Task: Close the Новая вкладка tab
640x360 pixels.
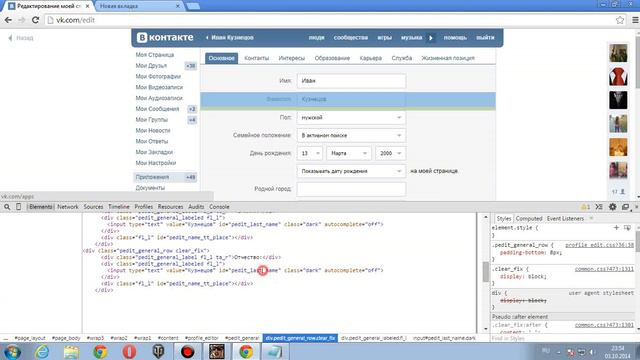Action: click(178, 6)
